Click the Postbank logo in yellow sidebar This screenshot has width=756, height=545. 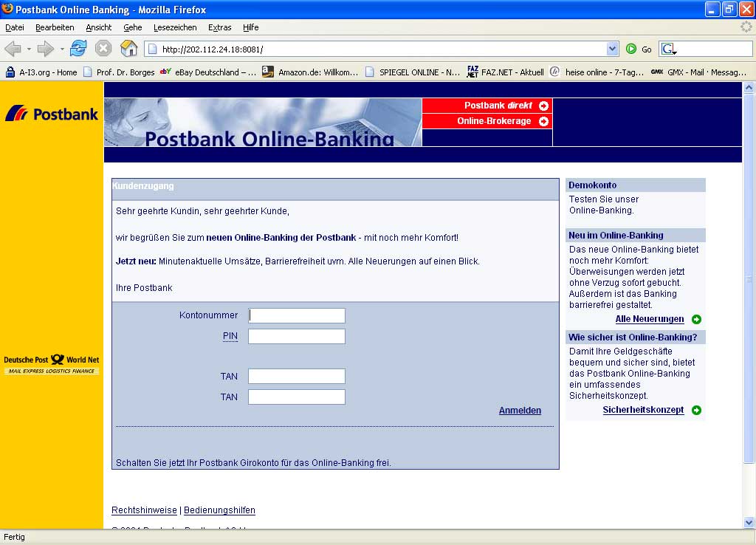pyautogui.click(x=52, y=114)
